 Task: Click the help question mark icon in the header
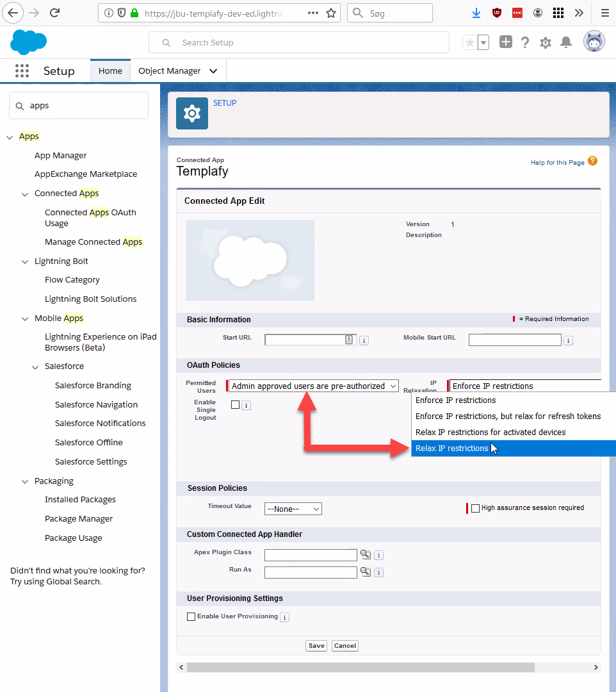[x=524, y=41]
